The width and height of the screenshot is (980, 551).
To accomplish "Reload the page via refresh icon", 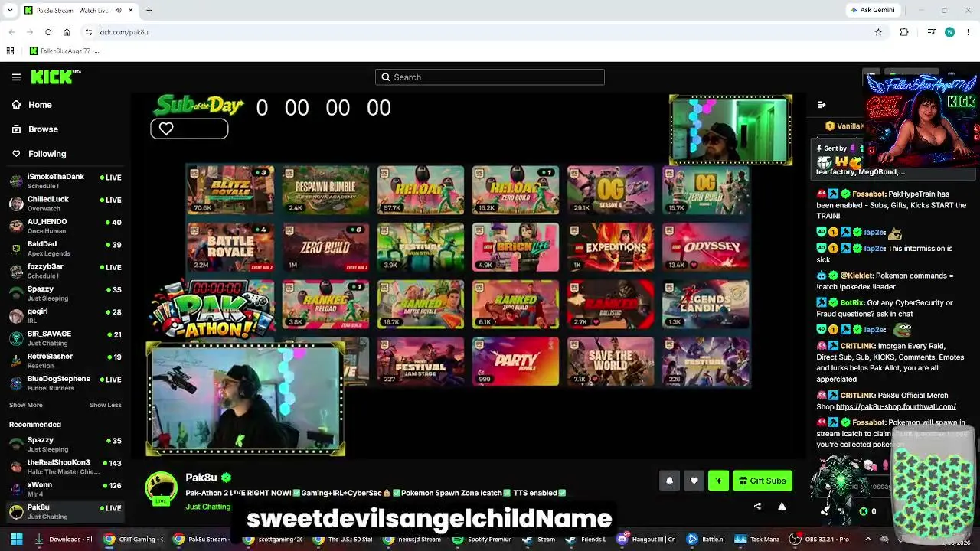I will (48, 32).
